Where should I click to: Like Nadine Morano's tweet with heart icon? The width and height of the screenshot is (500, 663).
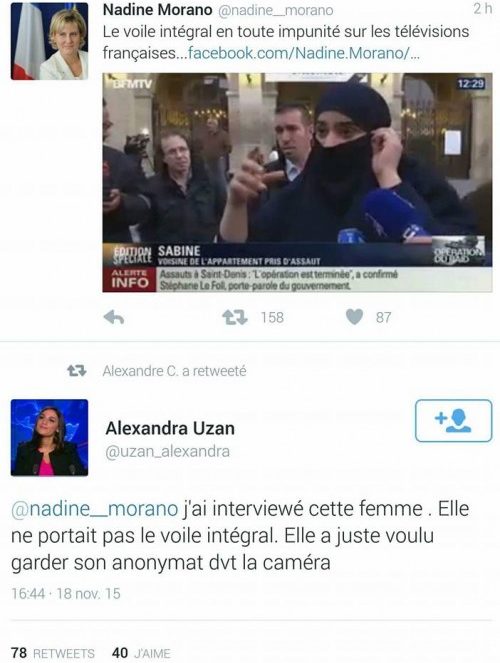354,317
